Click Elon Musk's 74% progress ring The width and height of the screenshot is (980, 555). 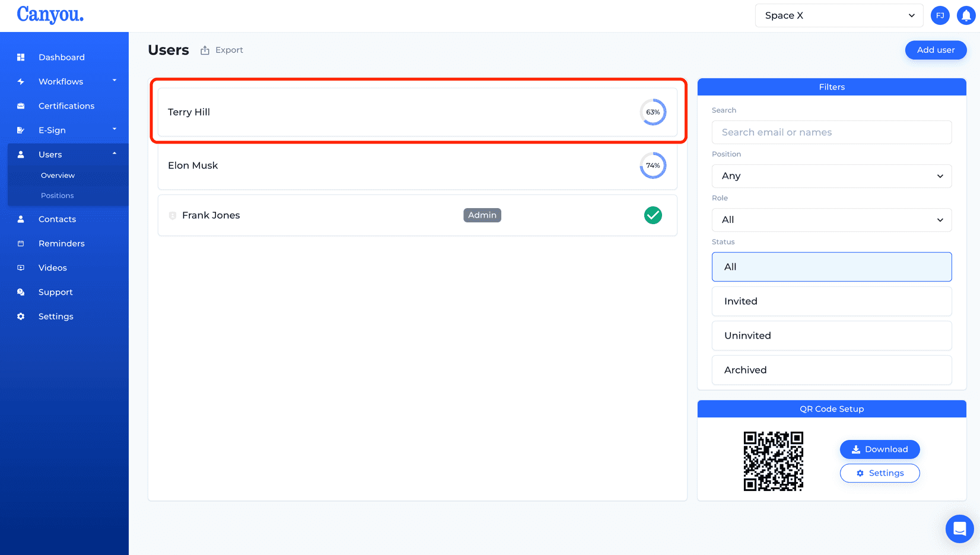[x=653, y=165]
